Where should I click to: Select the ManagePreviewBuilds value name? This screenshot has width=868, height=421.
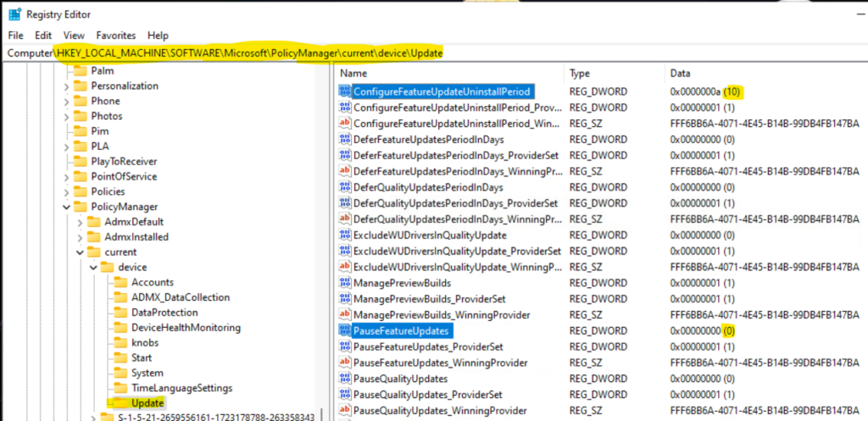[x=402, y=283]
